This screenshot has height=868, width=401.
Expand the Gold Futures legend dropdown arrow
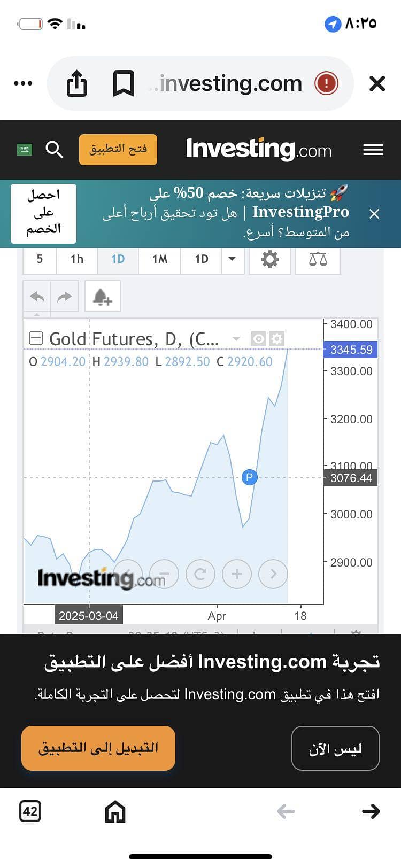236,339
